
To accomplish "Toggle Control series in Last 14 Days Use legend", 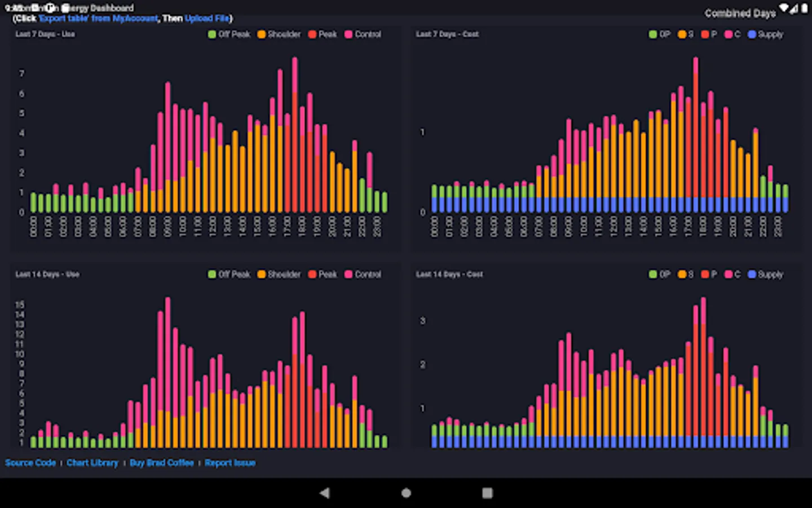I will pyautogui.click(x=363, y=274).
